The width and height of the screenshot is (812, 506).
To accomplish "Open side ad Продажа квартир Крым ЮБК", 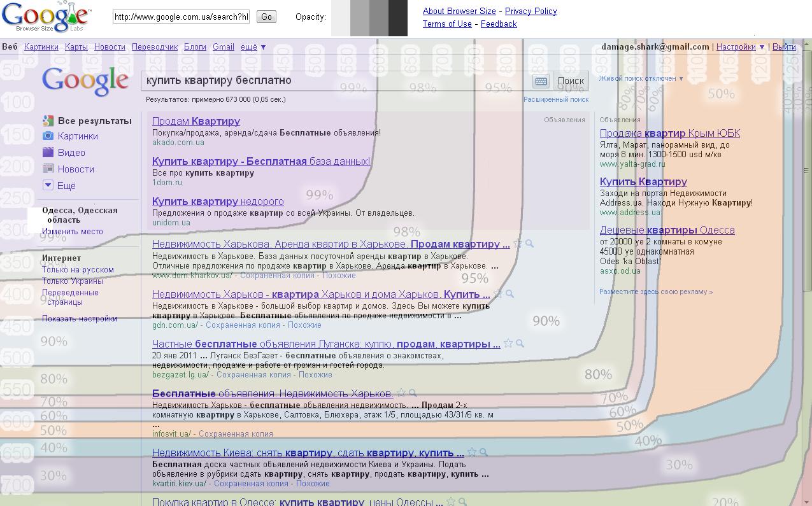I will coord(670,134).
